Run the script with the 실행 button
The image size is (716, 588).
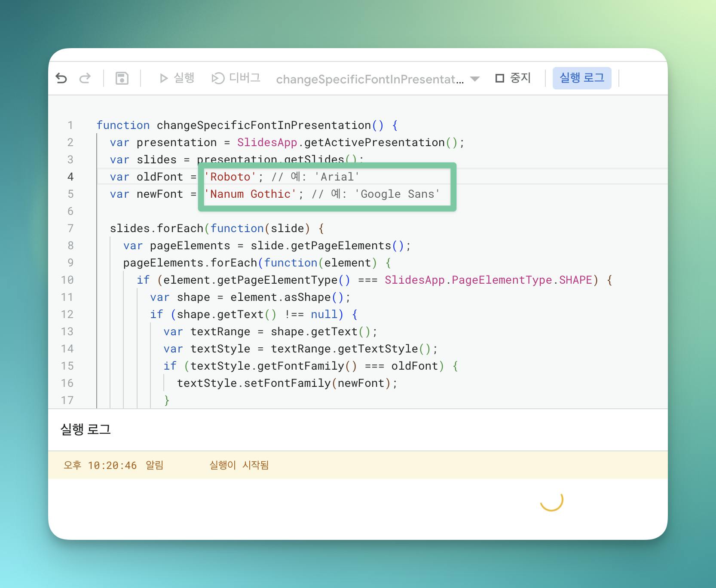[x=177, y=78]
